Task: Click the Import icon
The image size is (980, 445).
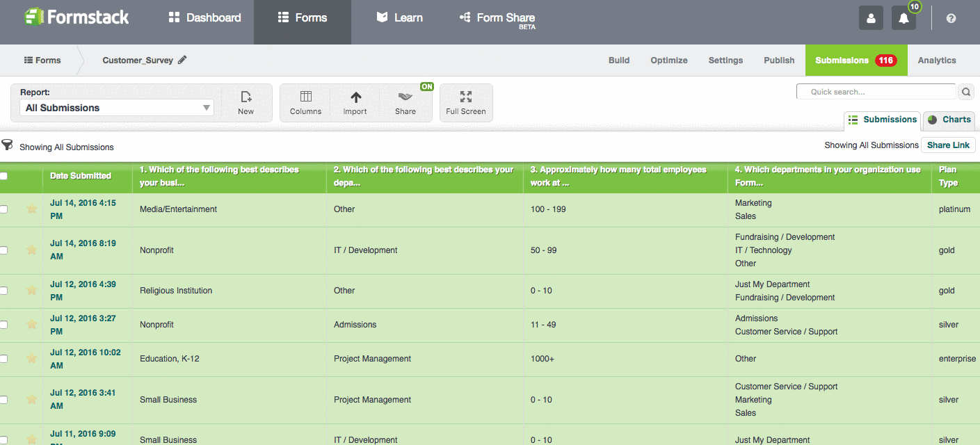Action: (355, 102)
